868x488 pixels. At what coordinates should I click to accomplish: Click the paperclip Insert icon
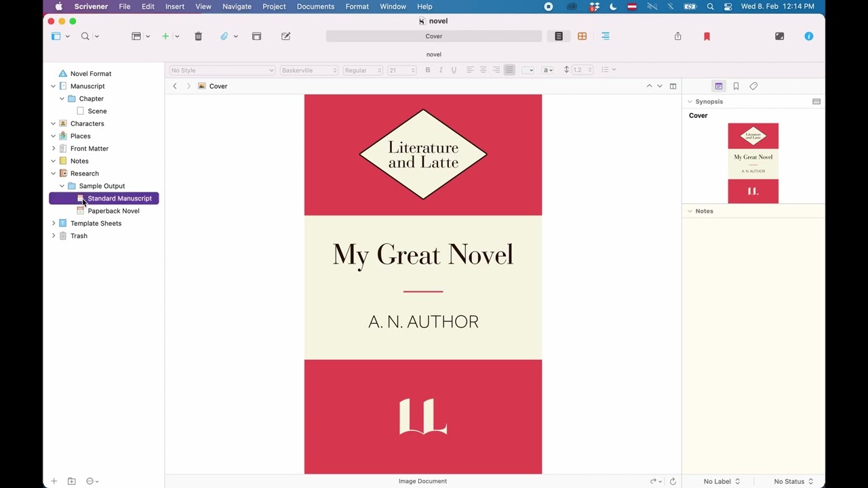coord(224,36)
